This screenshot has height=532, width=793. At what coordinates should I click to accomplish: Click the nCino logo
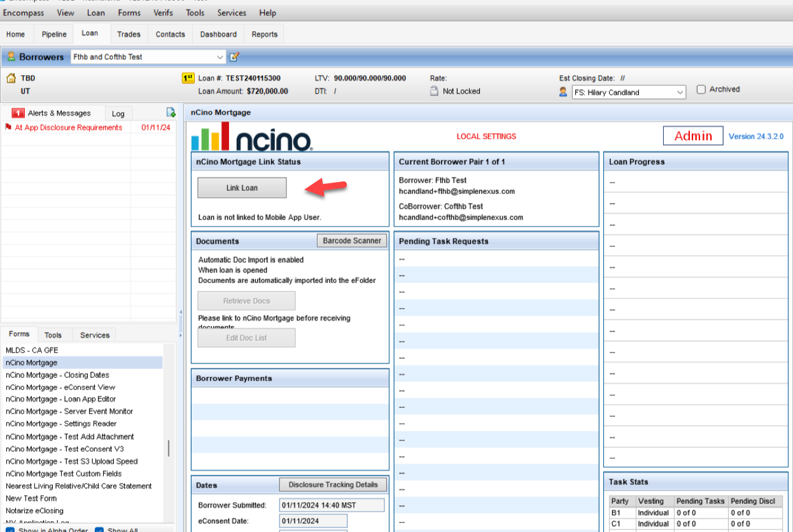tap(252, 136)
